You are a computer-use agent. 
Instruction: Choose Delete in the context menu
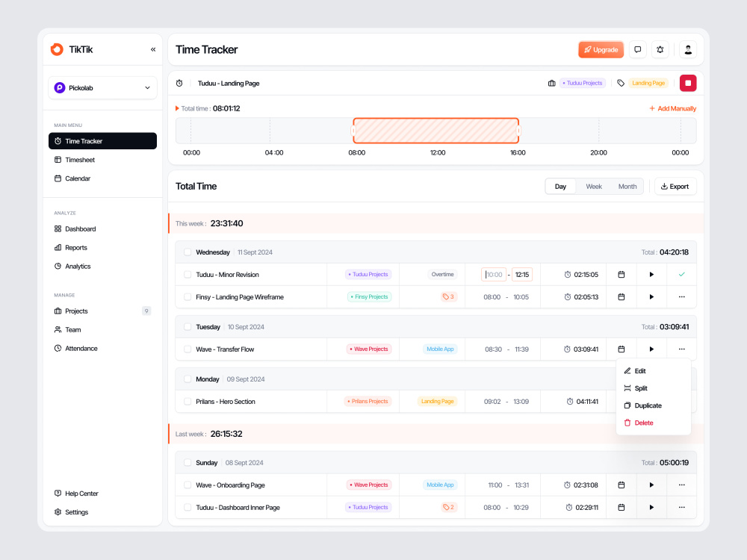653,423
